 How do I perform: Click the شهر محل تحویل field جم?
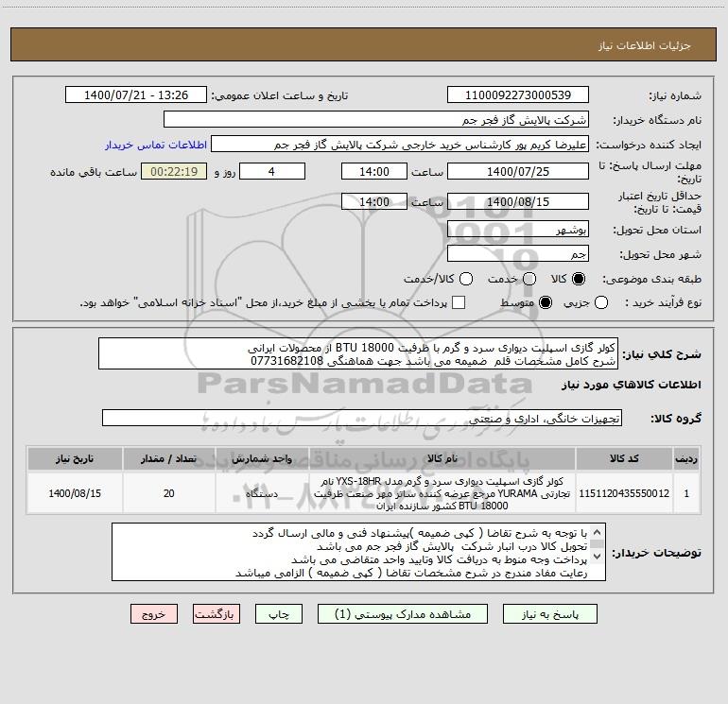point(518,253)
